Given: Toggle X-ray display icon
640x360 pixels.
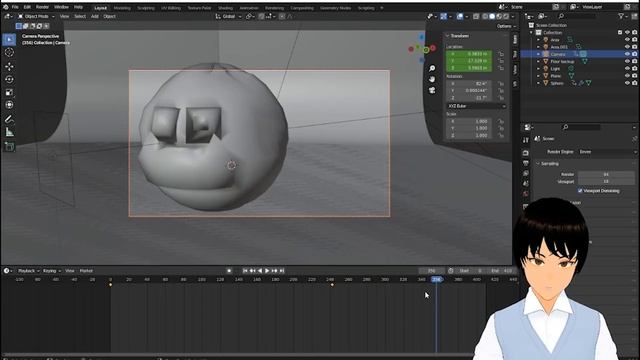Looking at the screenshot, I should 476,16.
